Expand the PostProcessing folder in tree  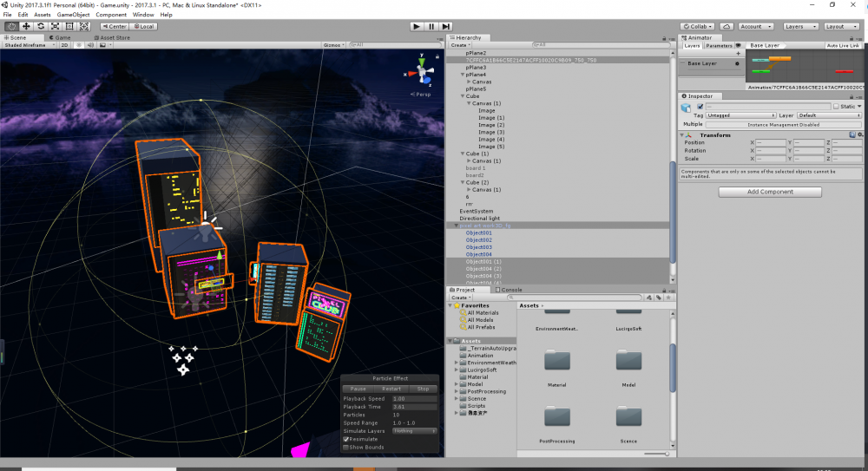point(457,391)
